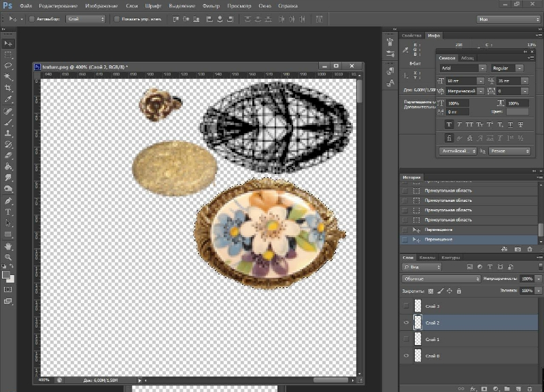Choose the Crop tool
This screenshot has width=544, height=392.
pyautogui.click(x=8, y=88)
